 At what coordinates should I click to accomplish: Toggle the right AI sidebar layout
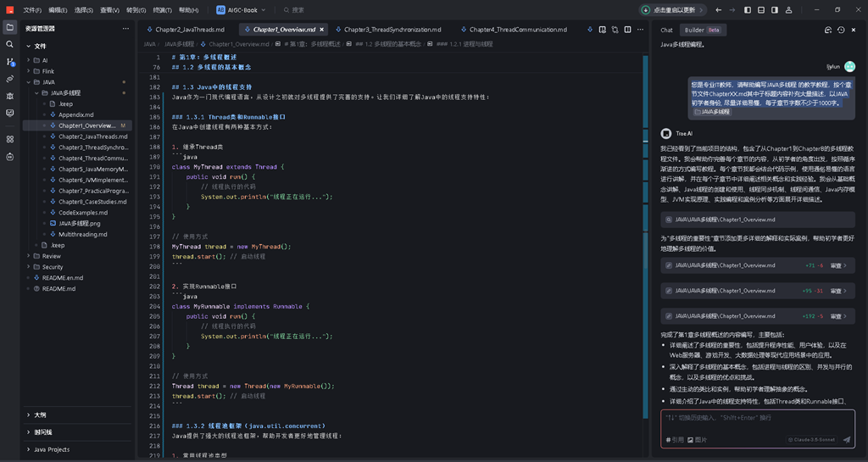pos(775,10)
